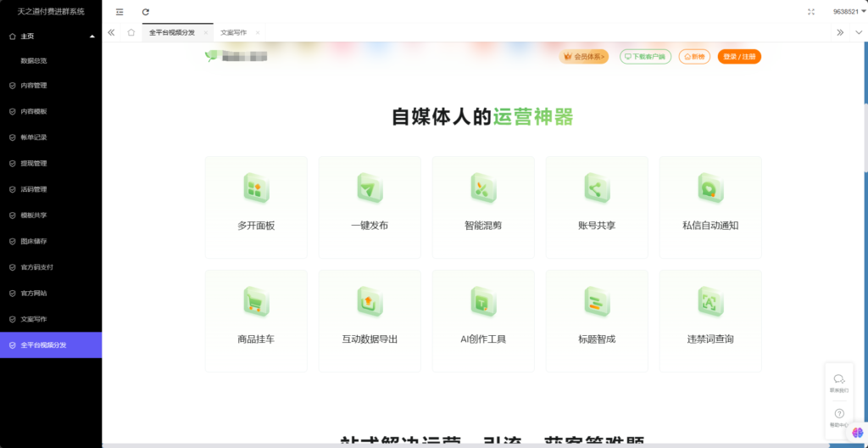This screenshot has height=448, width=868.
Task: Open the 互动数据导出 export icon
Action: pos(370,301)
